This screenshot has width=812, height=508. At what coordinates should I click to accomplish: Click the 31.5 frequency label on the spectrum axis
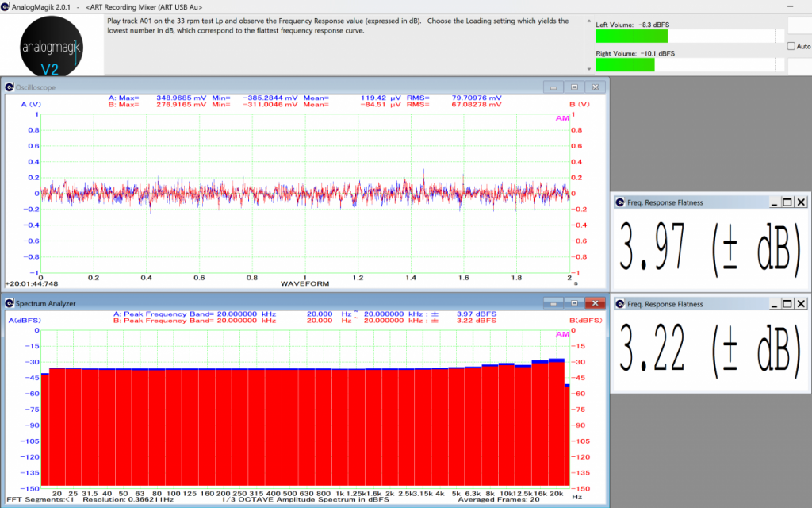(x=89, y=494)
